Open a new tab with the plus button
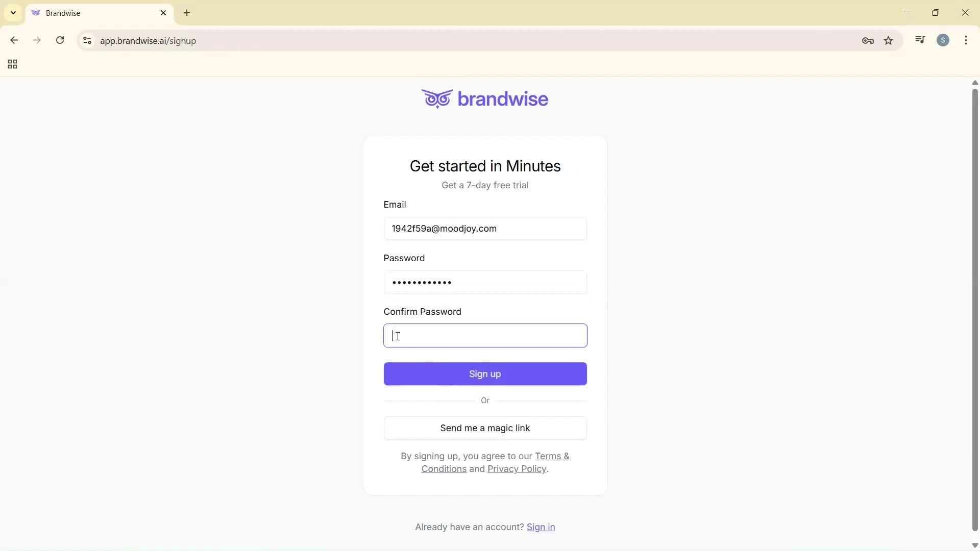980x551 pixels. 187,13
